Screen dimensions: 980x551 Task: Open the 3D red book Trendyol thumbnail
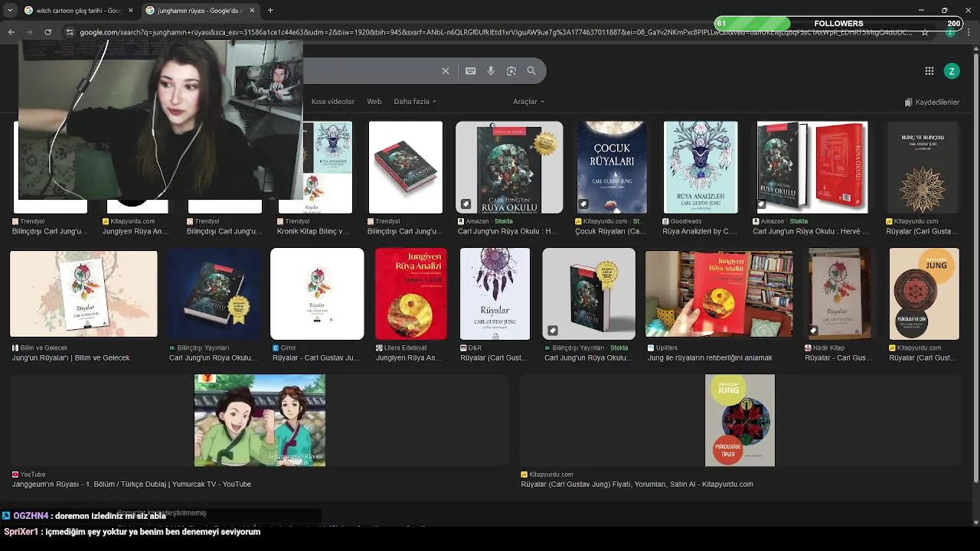(405, 168)
